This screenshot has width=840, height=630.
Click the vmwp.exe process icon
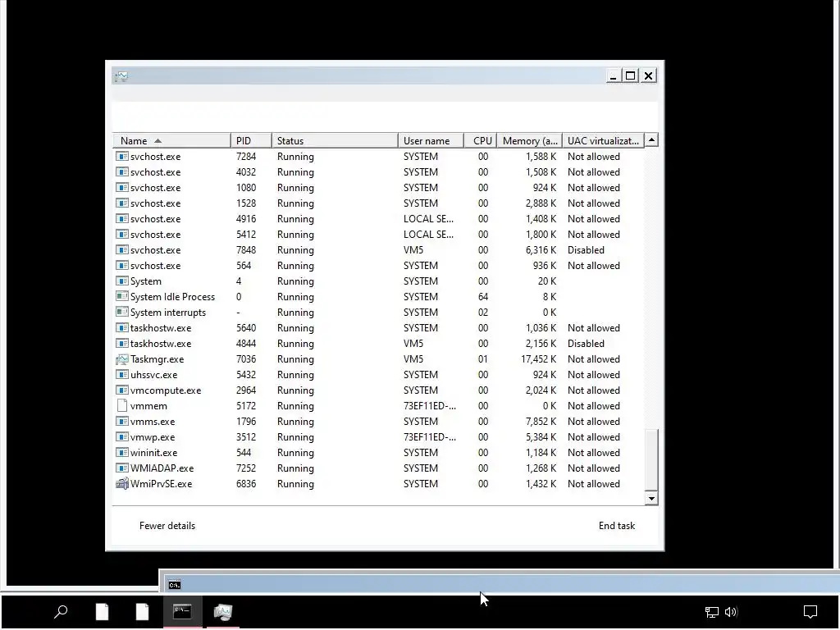click(122, 437)
